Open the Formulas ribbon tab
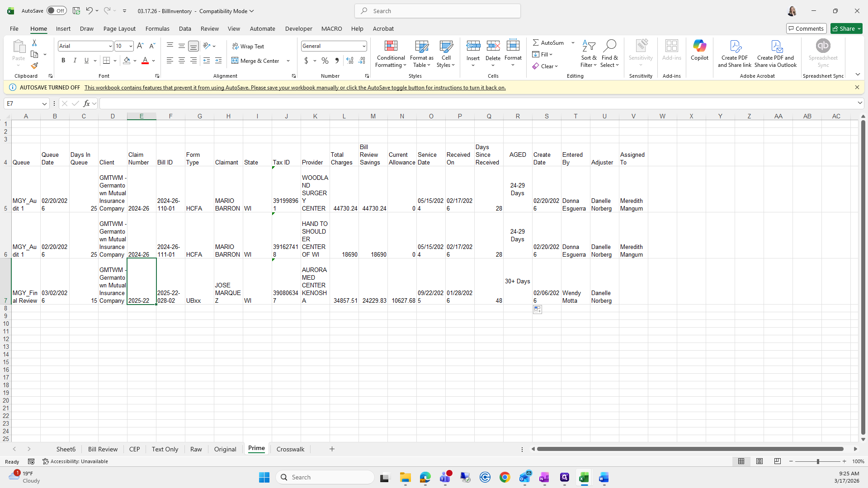 tap(157, 28)
